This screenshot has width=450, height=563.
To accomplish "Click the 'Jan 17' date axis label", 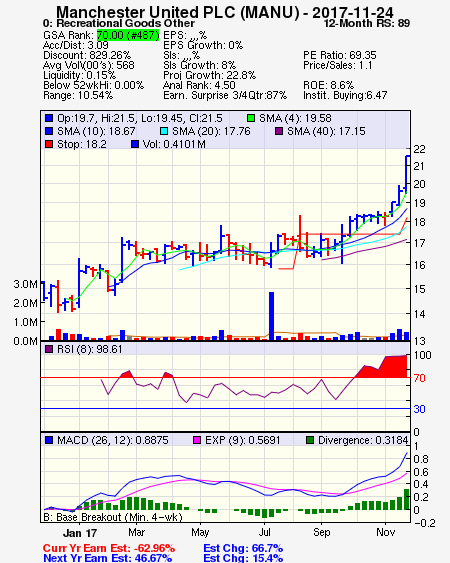I will [80, 533].
